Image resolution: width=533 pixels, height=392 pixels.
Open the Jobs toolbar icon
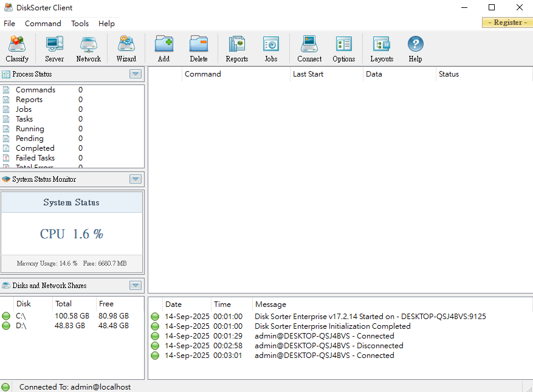(271, 49)
